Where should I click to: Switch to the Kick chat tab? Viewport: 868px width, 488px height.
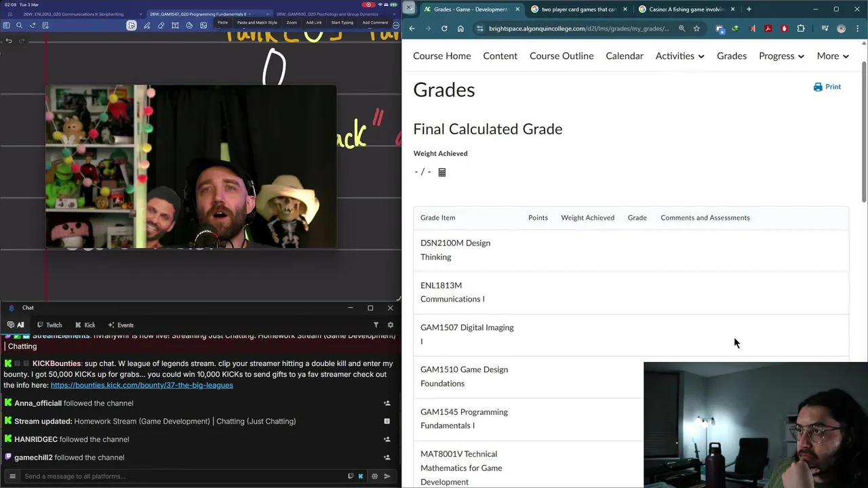pyautogui.click(x=85, y=325)
